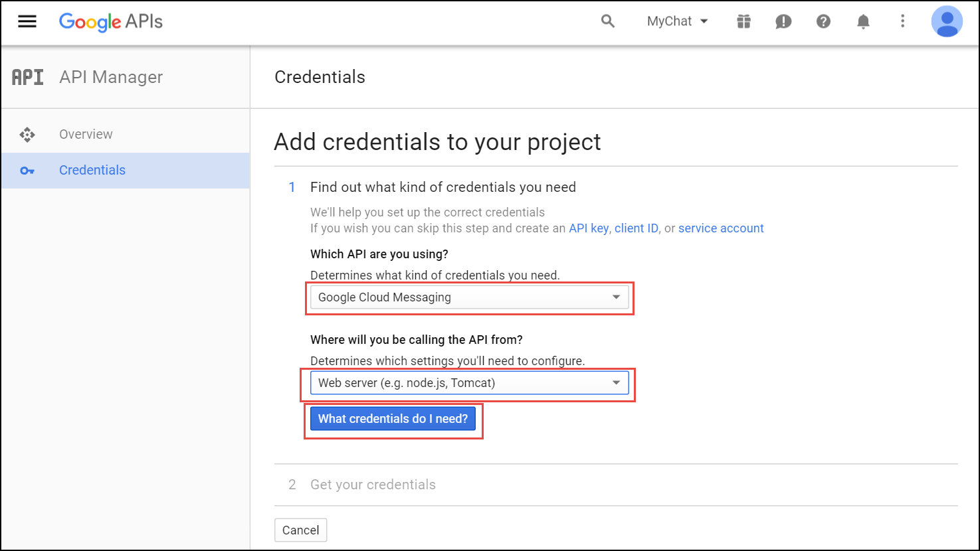980x551 pixels.
Task: Click the Google APIs logo
Action: pos(110,21)
